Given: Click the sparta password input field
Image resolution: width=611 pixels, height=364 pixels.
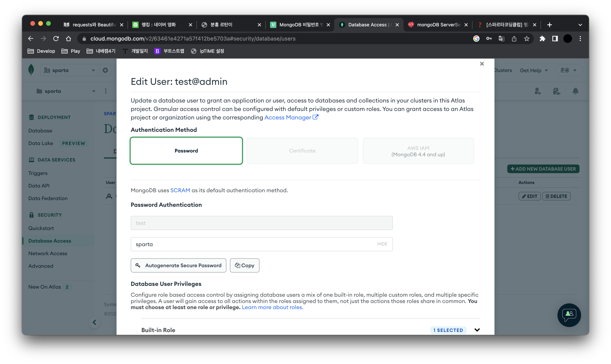Looking at the screenshot, I should coord(262,244).
